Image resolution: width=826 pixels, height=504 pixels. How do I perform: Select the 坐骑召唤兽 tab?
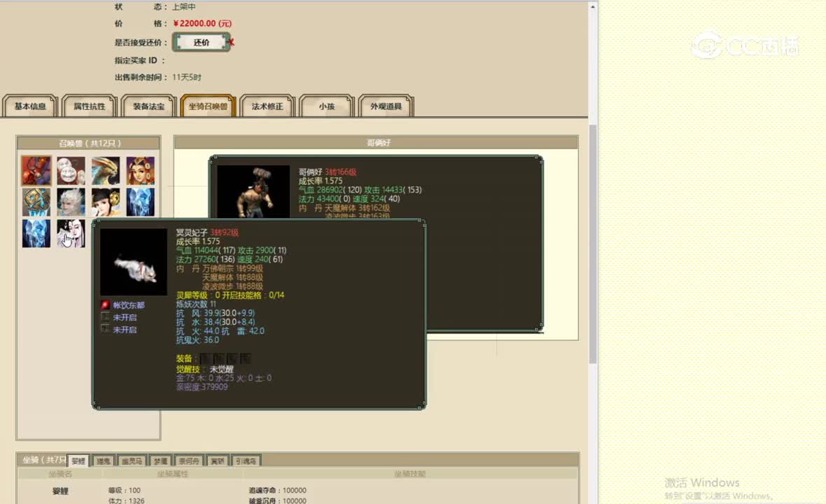coord(208,106)
